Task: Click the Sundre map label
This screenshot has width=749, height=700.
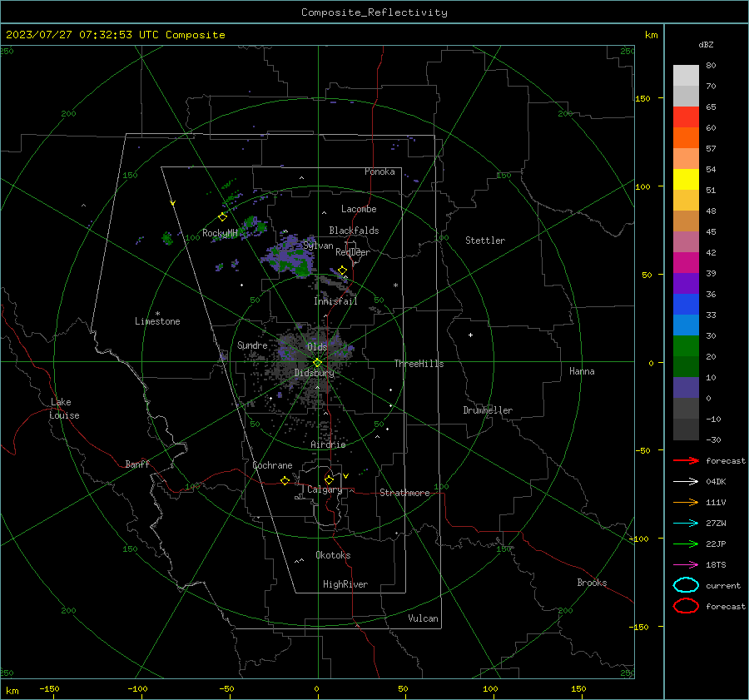Action: [x=252, y=345]
